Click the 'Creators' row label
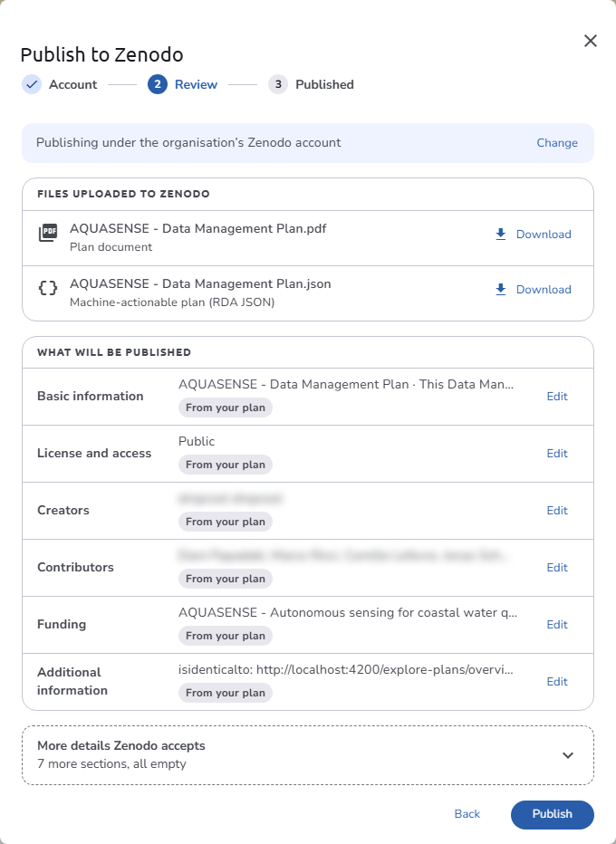The height and width of the screenshot is (844, 616). click(63, 510)
